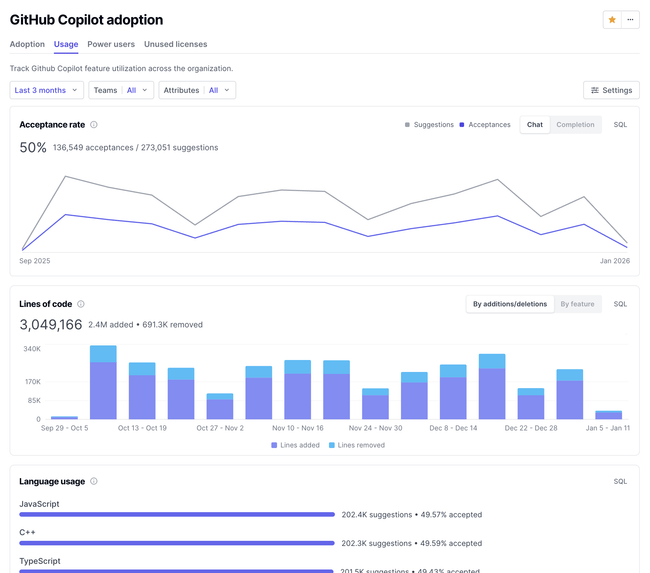Click the C++ usage bar
The image size is (650, 573).
177,543
